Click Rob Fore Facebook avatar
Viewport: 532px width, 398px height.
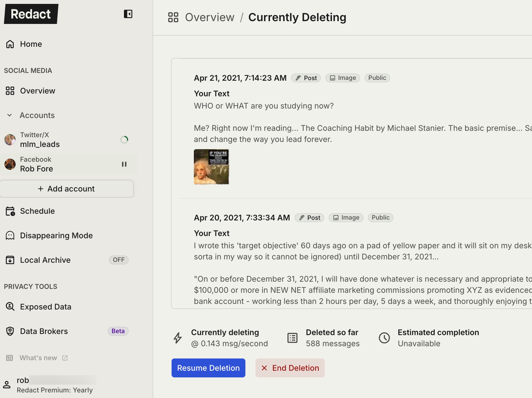point(10,164)
